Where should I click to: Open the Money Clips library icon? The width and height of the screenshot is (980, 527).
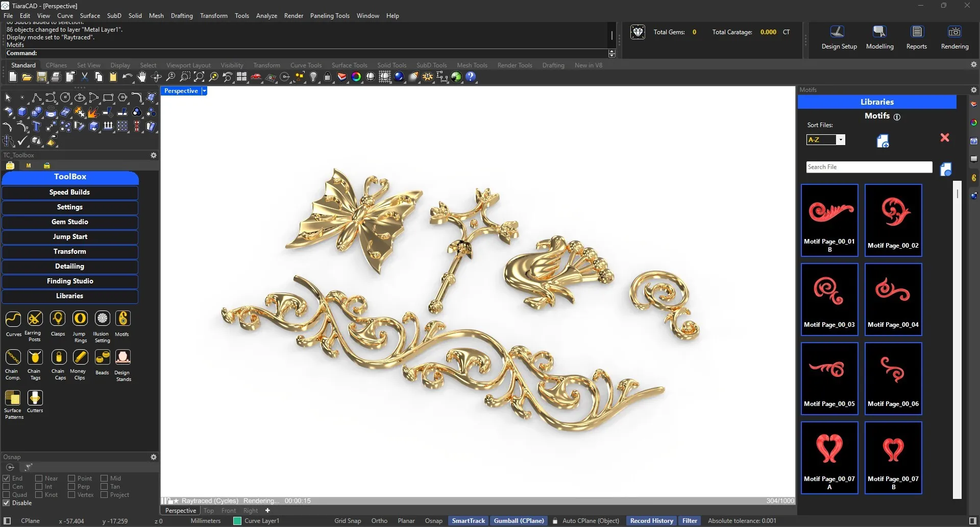pos(80,357)
